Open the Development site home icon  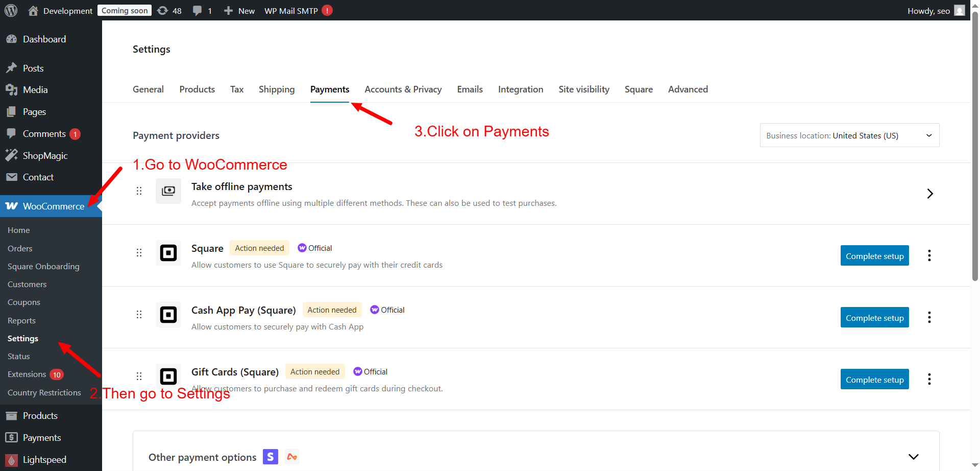pos(33,10)
